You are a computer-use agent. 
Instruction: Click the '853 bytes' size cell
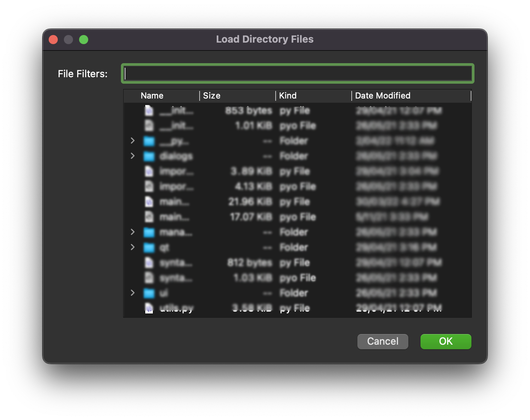249,111
